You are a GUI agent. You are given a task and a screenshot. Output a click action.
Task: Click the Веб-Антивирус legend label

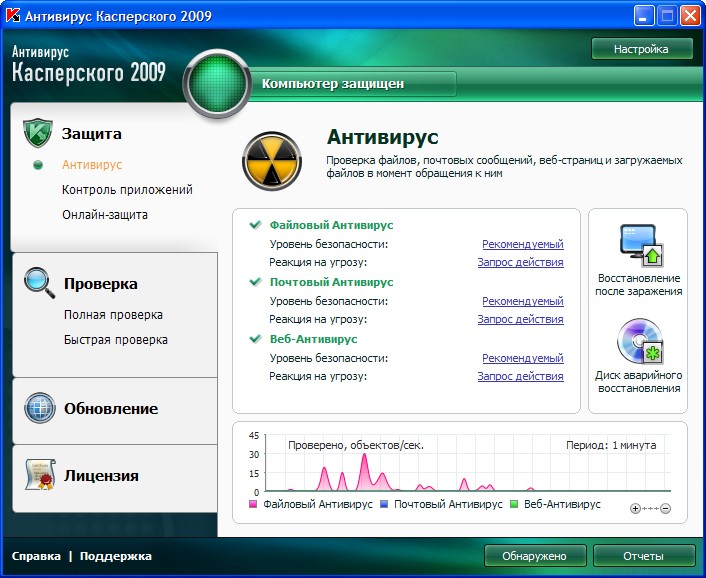(x=562, y=504)
